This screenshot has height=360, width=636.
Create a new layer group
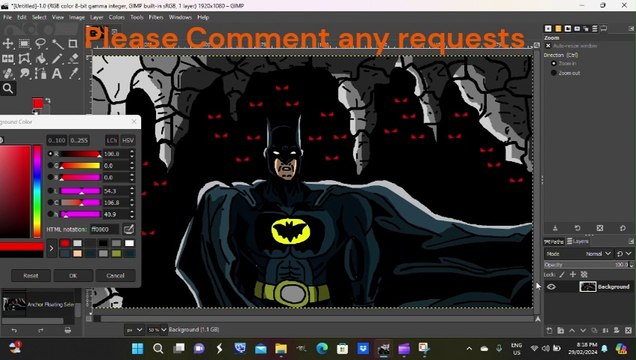click(561, 330)
